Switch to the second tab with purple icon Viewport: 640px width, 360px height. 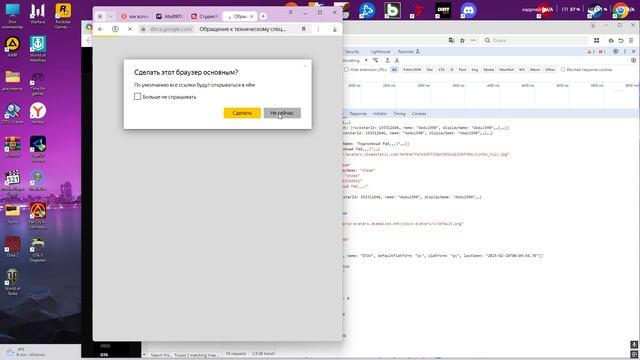170,16
